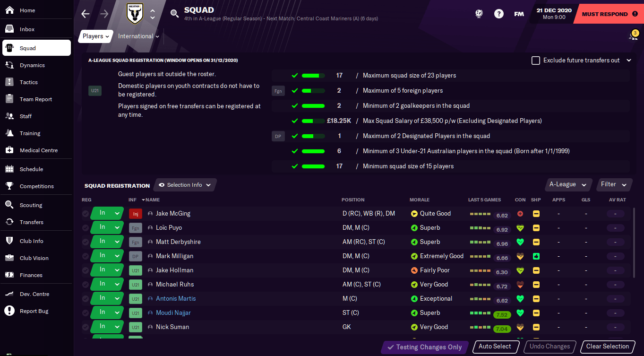Open the A-League competition dropdown
The height and width of the screenshot is (356, 644).
567,184
